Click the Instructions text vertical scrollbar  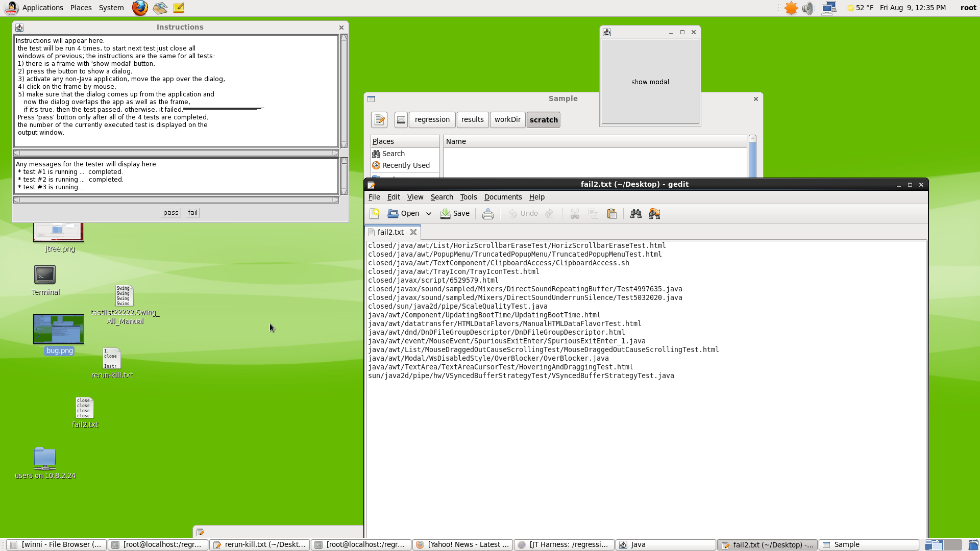pos(344,92)
